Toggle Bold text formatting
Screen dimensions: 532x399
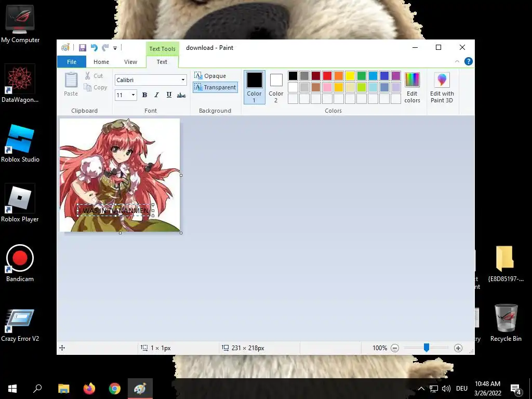pos(144,95)
